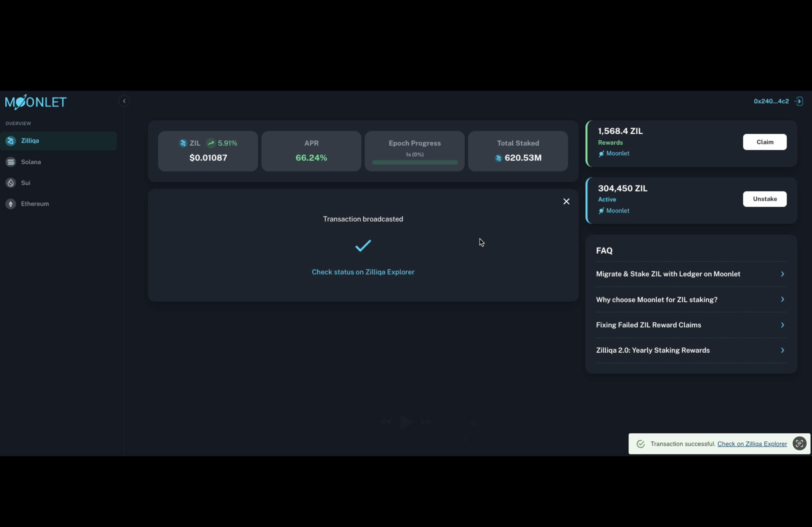Expand Migrate & Stake ZIL with Ledger FAQ

coord(691,274)
